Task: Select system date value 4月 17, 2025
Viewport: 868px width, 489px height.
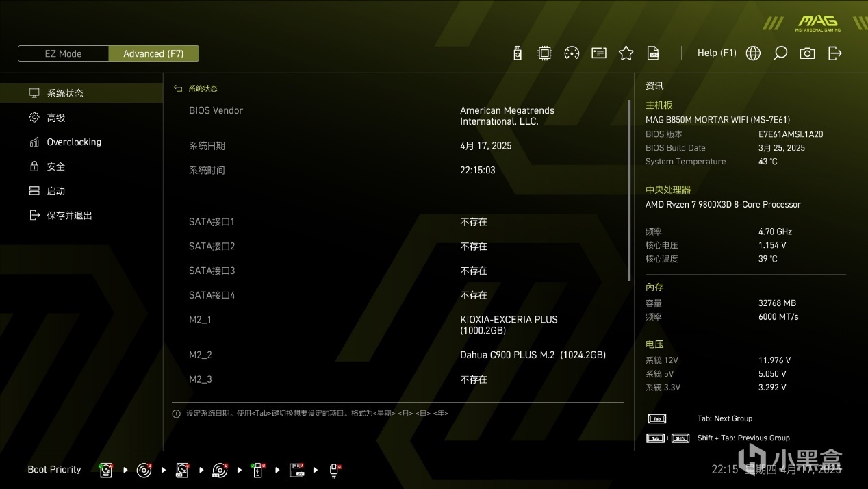Action: [x=485, y=146]
